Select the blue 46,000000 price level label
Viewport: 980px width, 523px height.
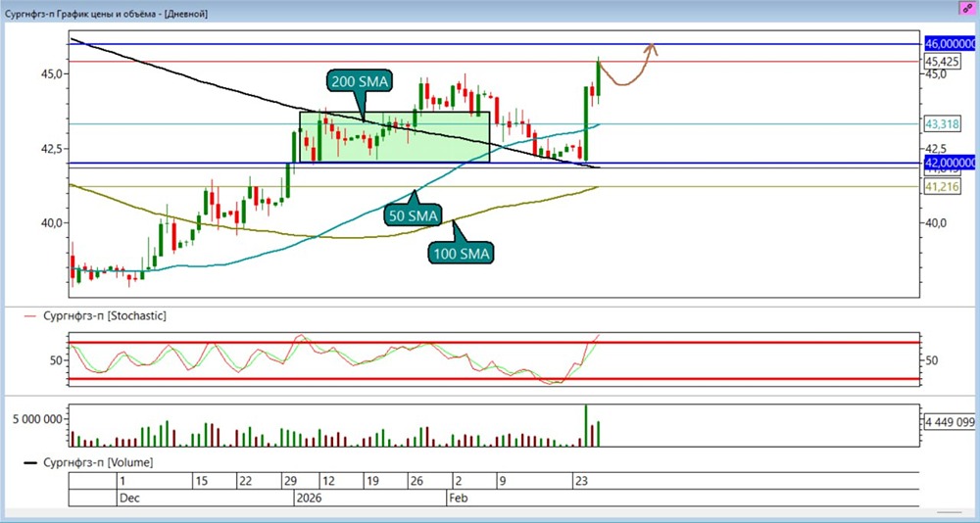[x=950, y=44]
